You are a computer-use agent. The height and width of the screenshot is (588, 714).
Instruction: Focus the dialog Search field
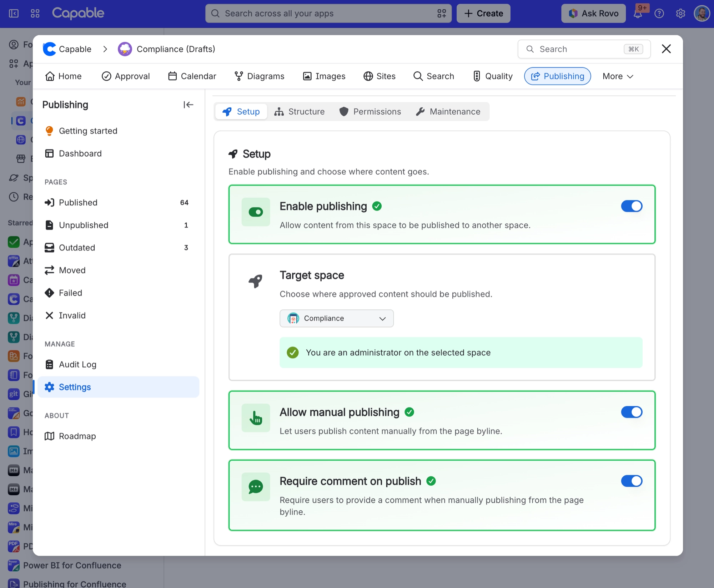(x=584, y=49)
